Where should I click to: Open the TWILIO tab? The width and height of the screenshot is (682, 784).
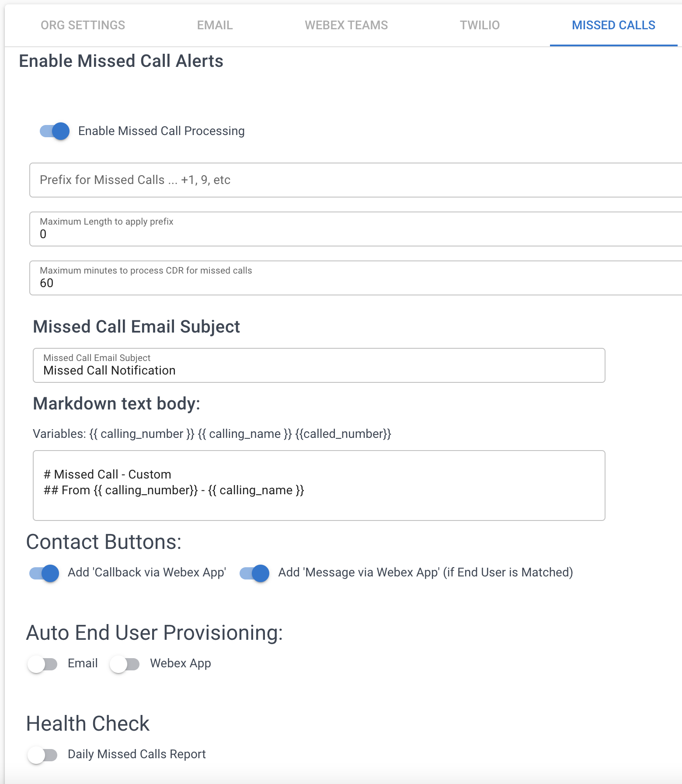pyautogui.click(x=479, y=25)
